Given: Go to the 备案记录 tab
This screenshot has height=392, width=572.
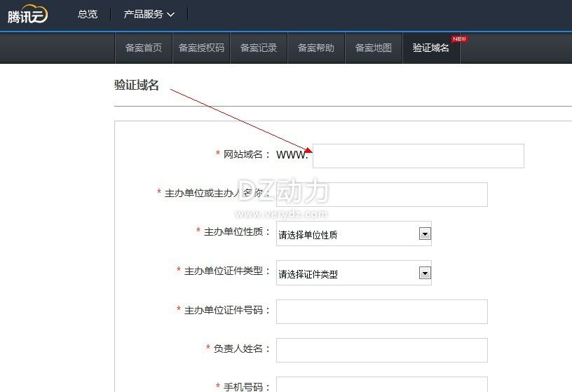Looking at the screenshot, I should point(259,48).
